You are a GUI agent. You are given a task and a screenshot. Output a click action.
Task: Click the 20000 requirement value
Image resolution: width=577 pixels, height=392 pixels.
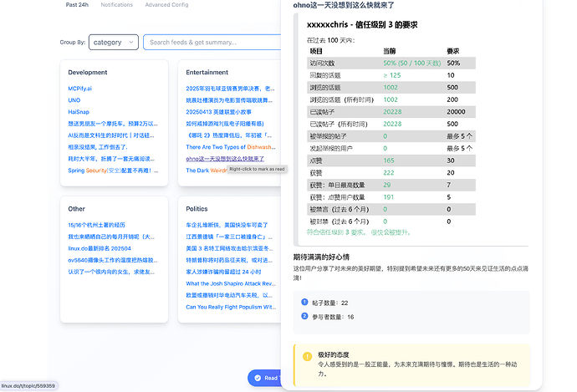pyautogui.click(x=456, y=112)
